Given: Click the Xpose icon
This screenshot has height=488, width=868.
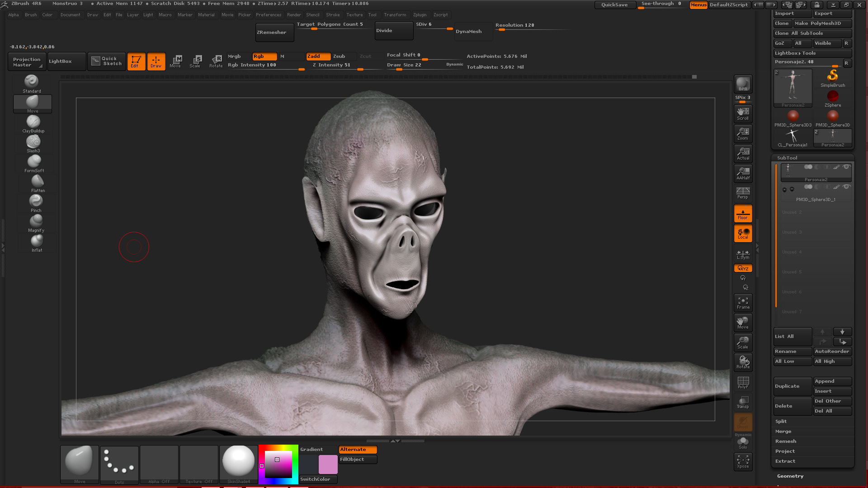Looking at the screenshot, I should (x=743, y=461).
